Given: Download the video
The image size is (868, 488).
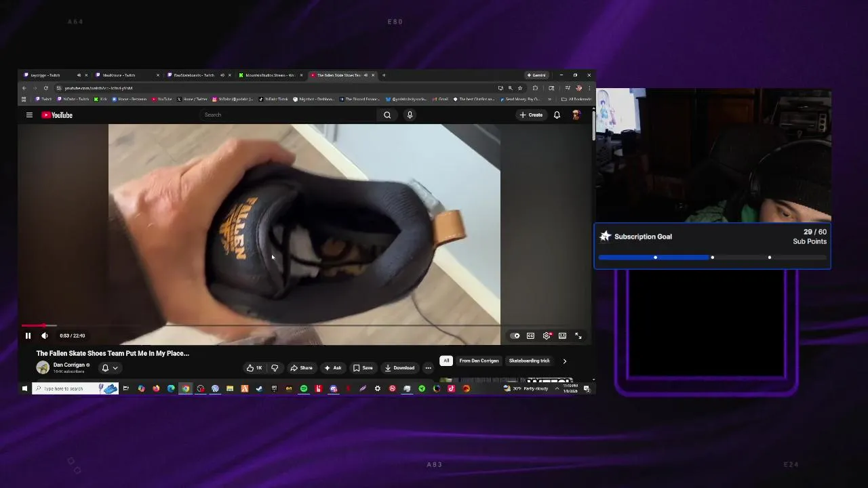Looking at the screenshot, I should (399, 368).
